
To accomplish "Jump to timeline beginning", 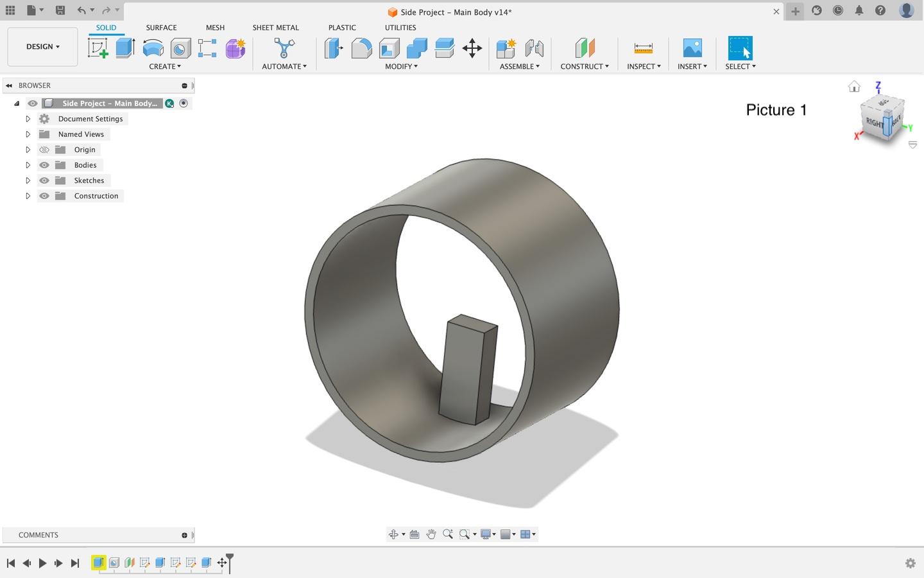I will [x=11, y=563].
